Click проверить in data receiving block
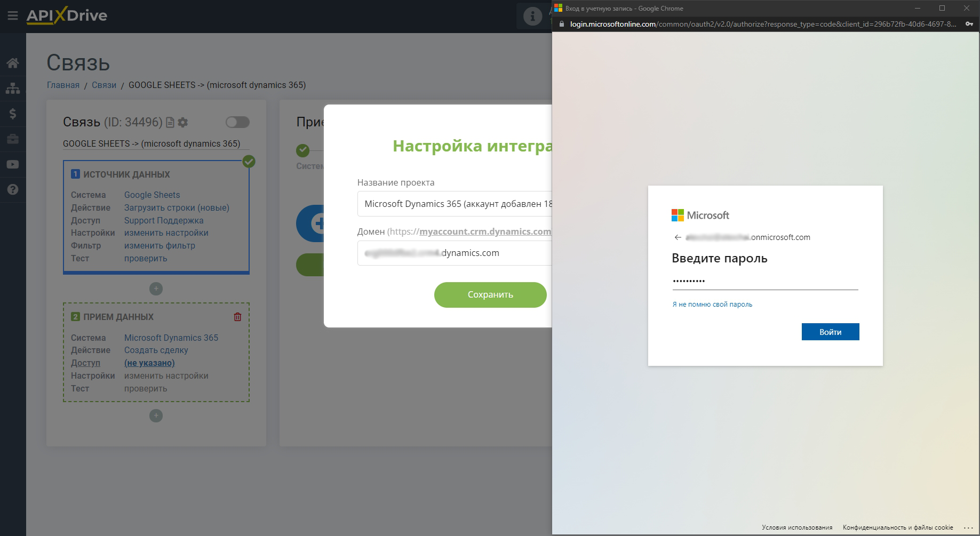 click(x=146, y=388)
